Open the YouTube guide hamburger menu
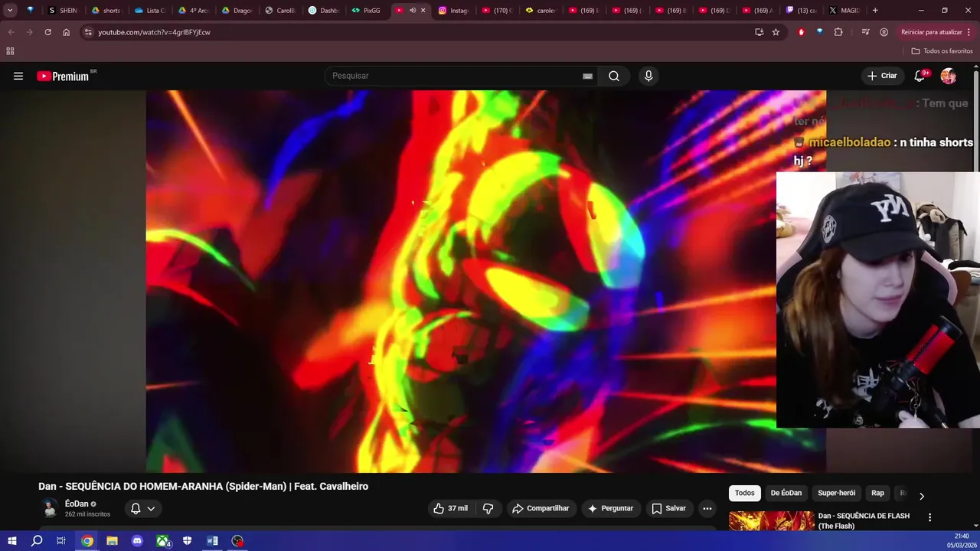 tap(18, 76)
